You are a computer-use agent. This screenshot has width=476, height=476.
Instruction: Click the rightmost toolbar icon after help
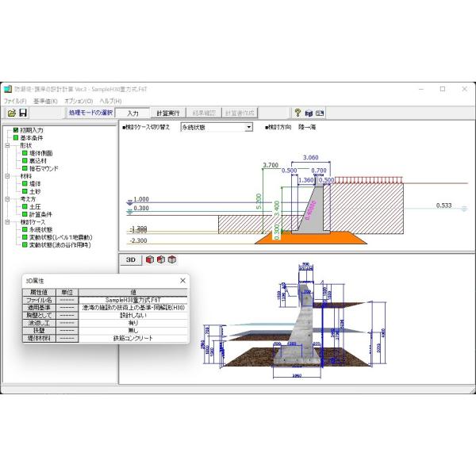[x=320, y=113]
